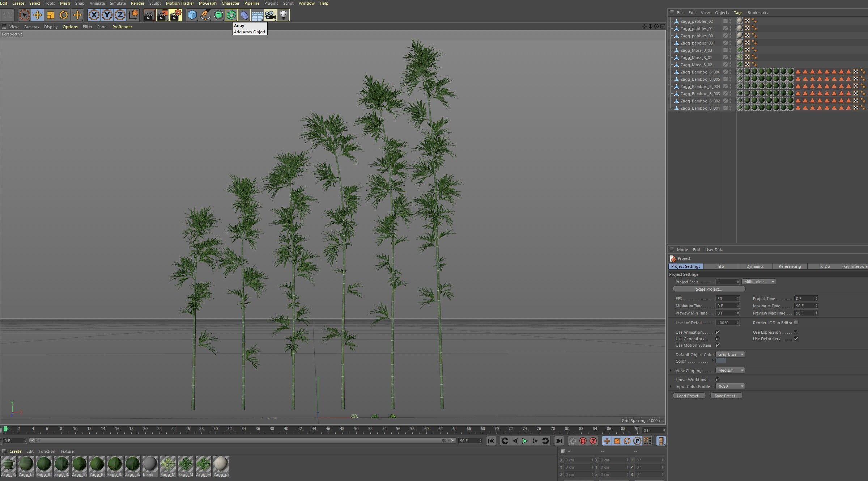
Task: Click the red Autokeying button
Action: [583, 440]
